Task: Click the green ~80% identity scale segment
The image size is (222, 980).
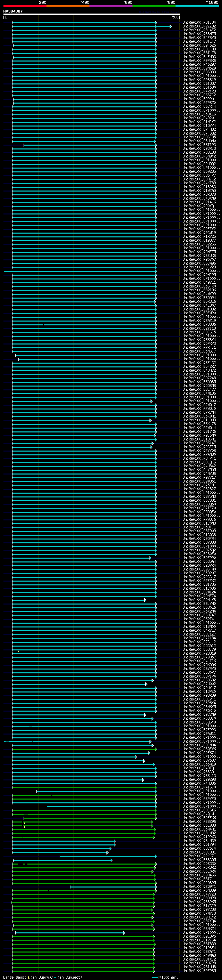Action: (x=154, y=6)
